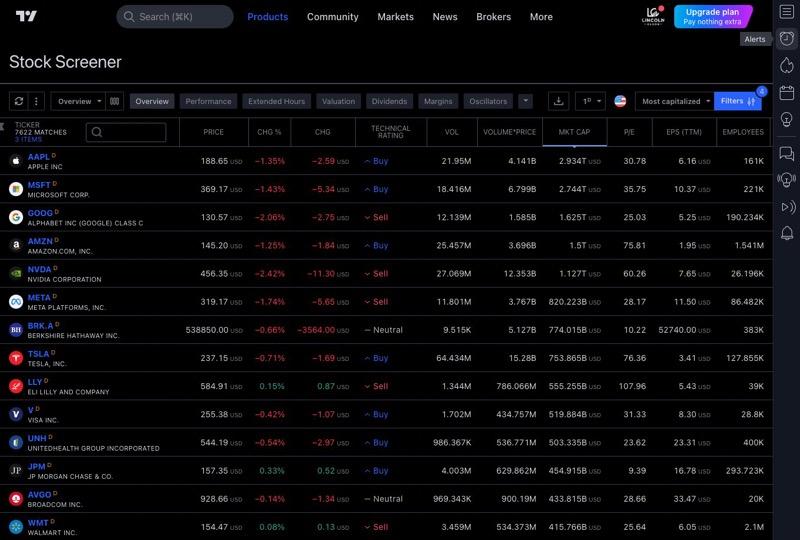The image size is (800, 540).
Task: Open the Alerts panel in sidebar
Action: click(x=787, y=38)
